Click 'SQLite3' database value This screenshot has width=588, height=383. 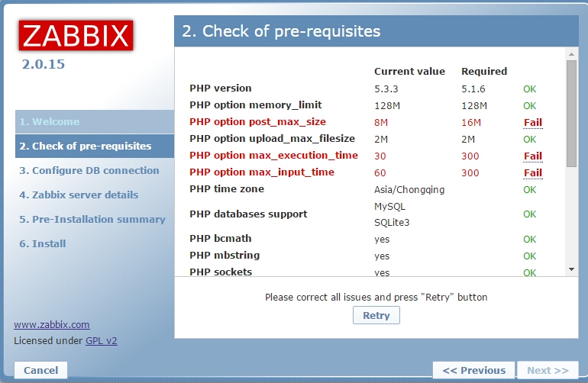coord(392,223)
